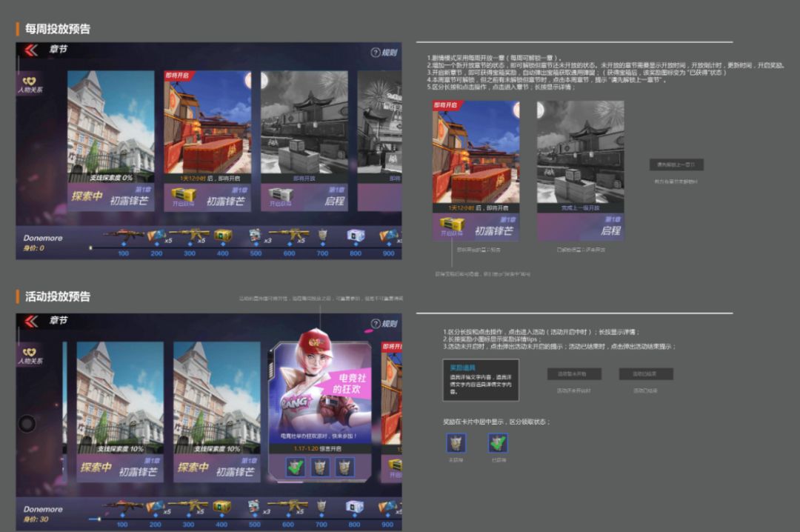
Task: Click the round joystick button in activity panel
Action: coord(27,424)
